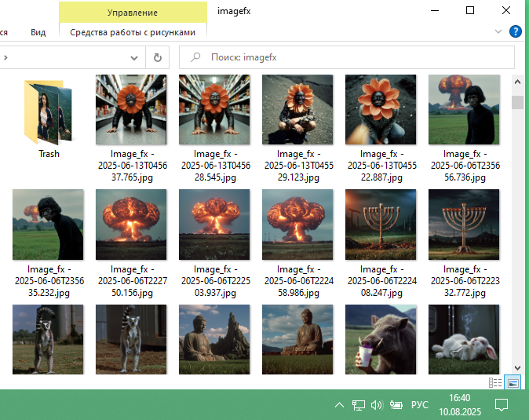
Task: Select image 2025-06-13T0455 29.123.jpg thumbnail
Action: pyautogui.click(x=297, y=110)
